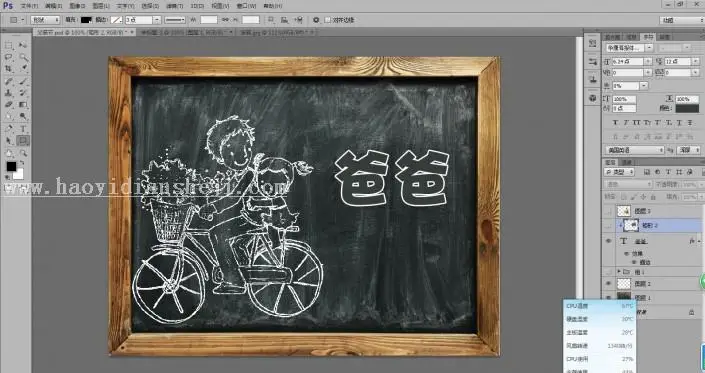Viewport: 705px width, 373px height.
Task: Open the 文件(F) menu
Action: pyautogui.click(x=29, y=6)
